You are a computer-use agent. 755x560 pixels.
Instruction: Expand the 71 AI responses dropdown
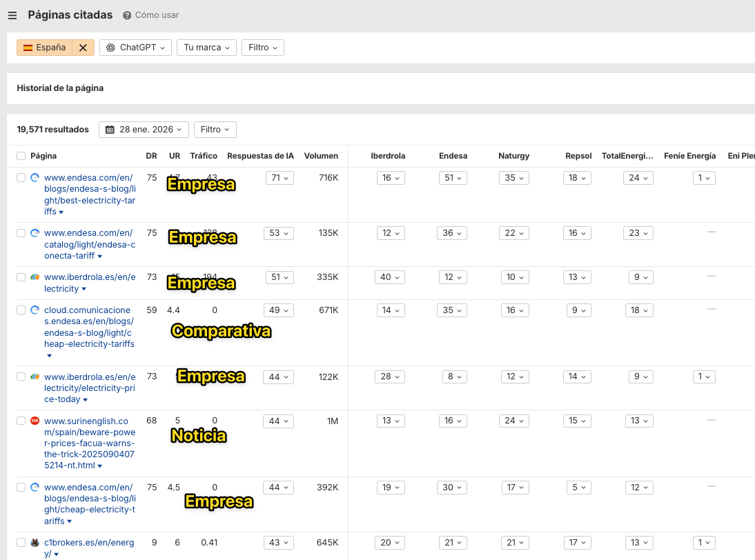[x=280, y=178]
